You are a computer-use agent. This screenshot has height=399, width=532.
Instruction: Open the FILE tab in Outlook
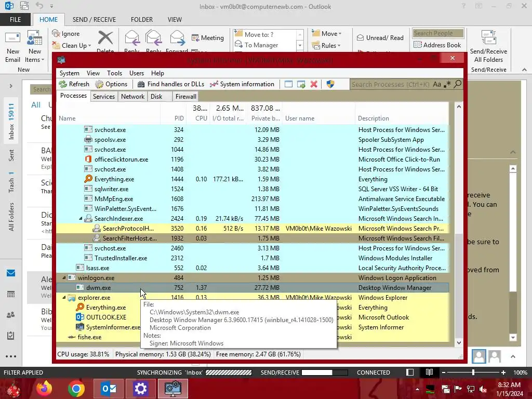[x=15, y=19]
